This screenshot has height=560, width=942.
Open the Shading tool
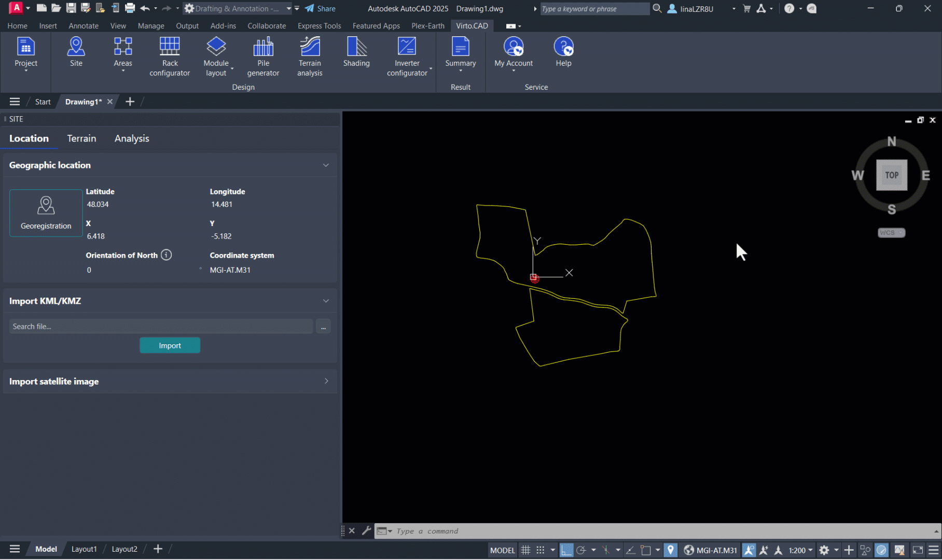click(356, 52)
